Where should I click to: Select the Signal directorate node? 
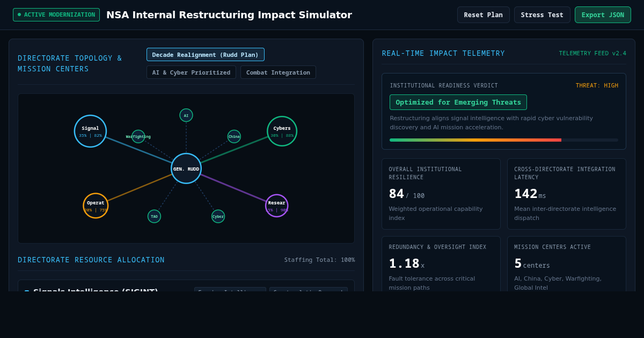tap(90, 131)
